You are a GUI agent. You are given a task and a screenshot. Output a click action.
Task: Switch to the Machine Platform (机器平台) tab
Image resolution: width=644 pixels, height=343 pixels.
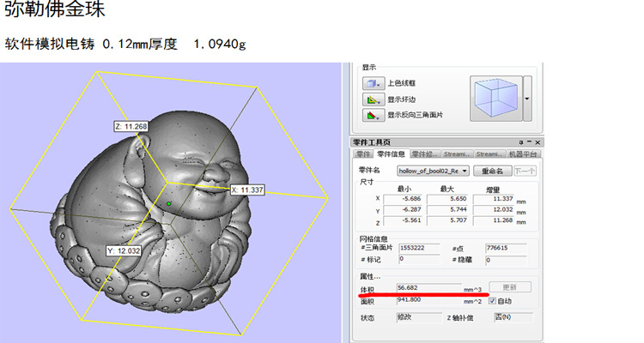523,154
